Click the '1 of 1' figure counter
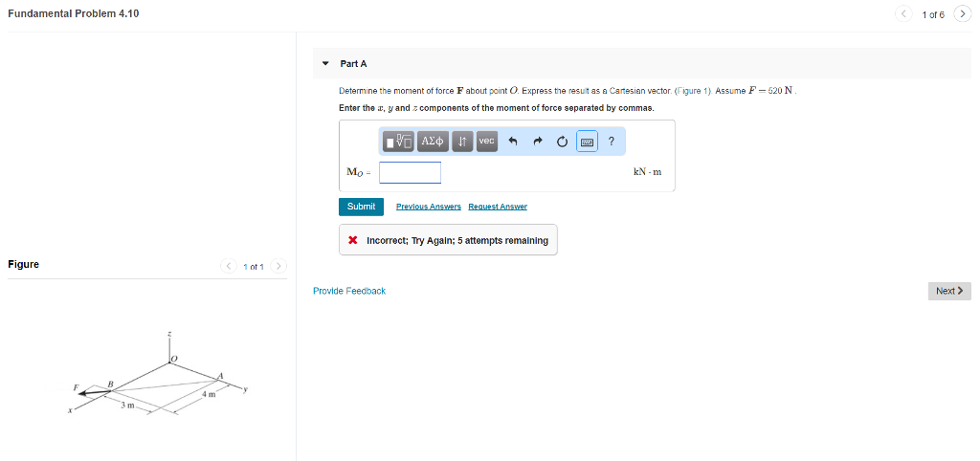The height and width of the screenshot is (461, 980). click(x=254, y=268)
